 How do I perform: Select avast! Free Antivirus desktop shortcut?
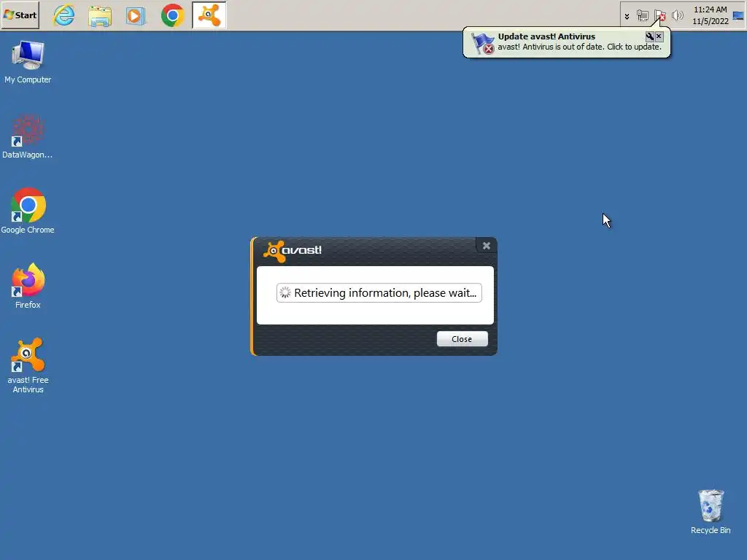pos(28,366)
